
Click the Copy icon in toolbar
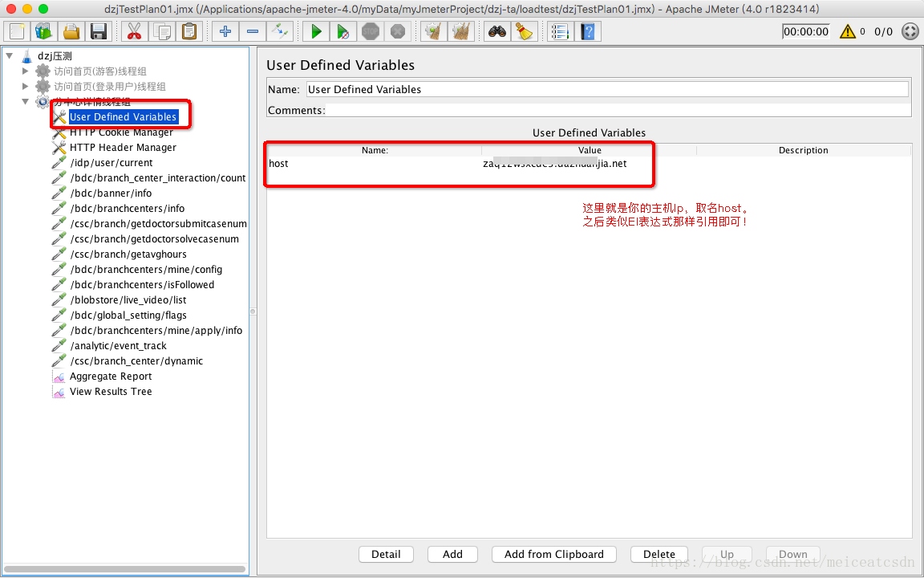tap(162, 31)
